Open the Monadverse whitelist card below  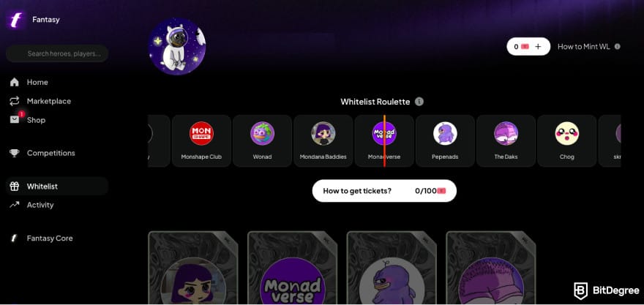pyautogui.click(x=293, y=268)
